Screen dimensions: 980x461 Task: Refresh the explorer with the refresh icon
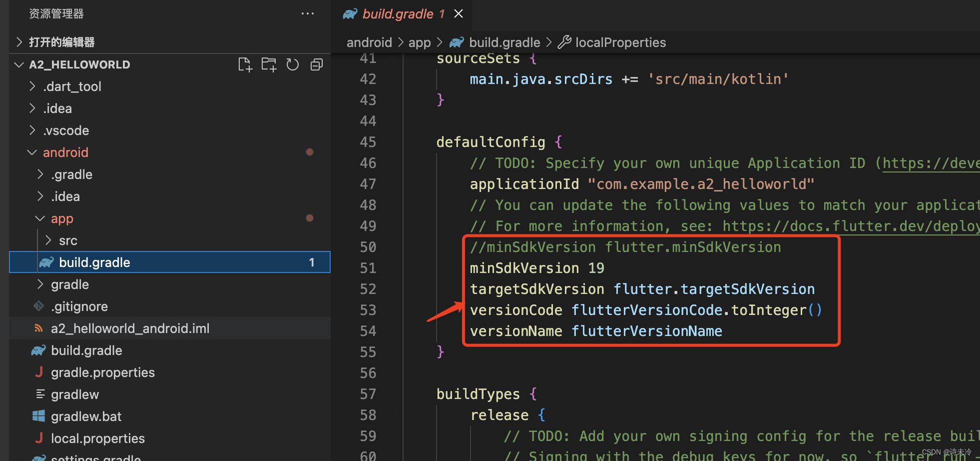point(293,64)
